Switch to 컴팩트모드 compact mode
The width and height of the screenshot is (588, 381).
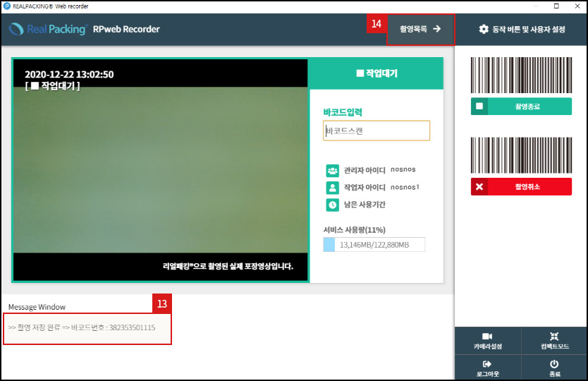click(555, 341)
